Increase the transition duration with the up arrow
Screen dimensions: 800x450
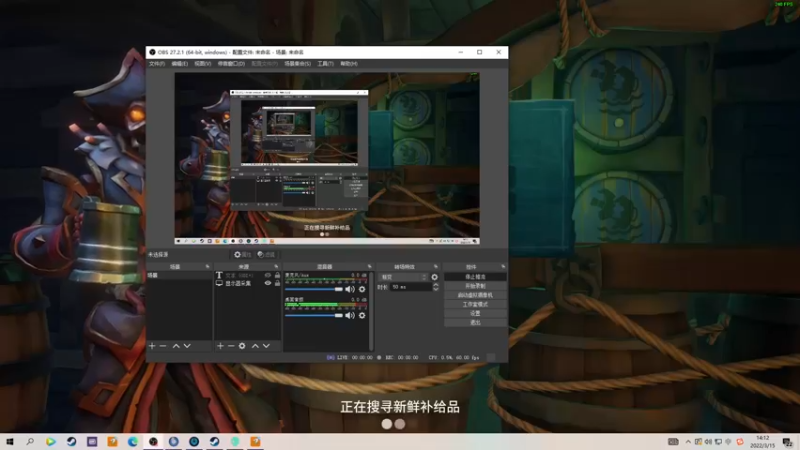pyautogui.click(x=436, y=285)
